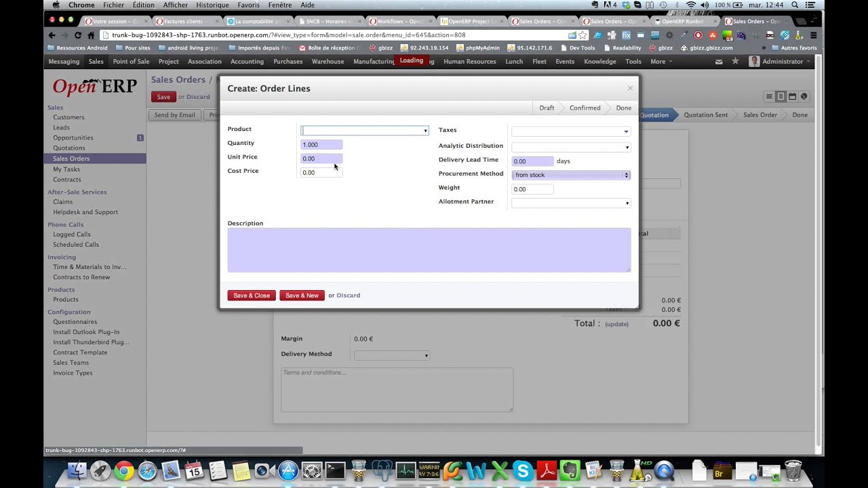The height and width of the screenshot is (488, 868).
Task: Switch to graph view icon
Action: [804, 97]
